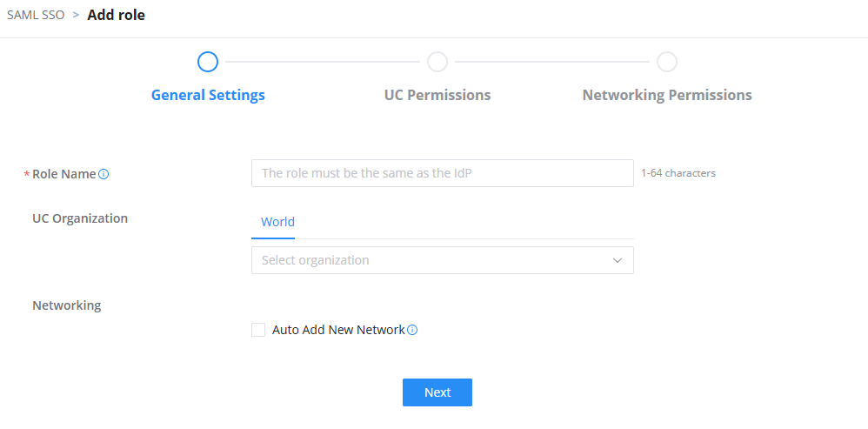The image size is (868, 429).
Task: Switch to the World tab
Action: 278,222
